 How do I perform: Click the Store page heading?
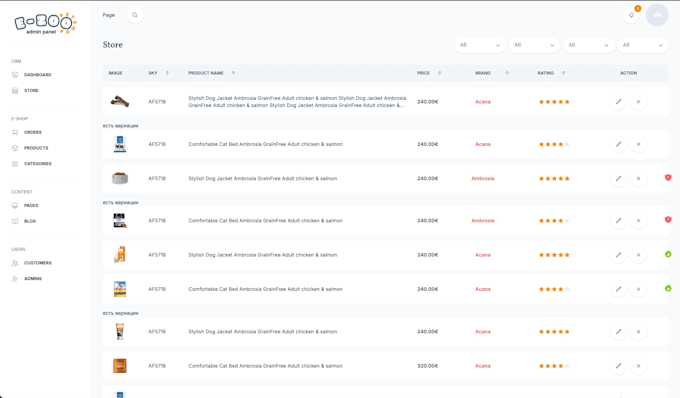point(113,45)
